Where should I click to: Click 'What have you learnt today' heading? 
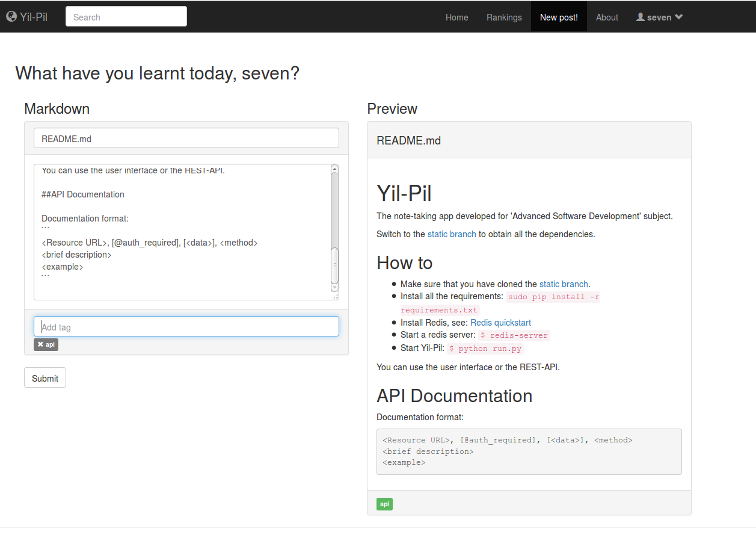click(x=157, y=73)
